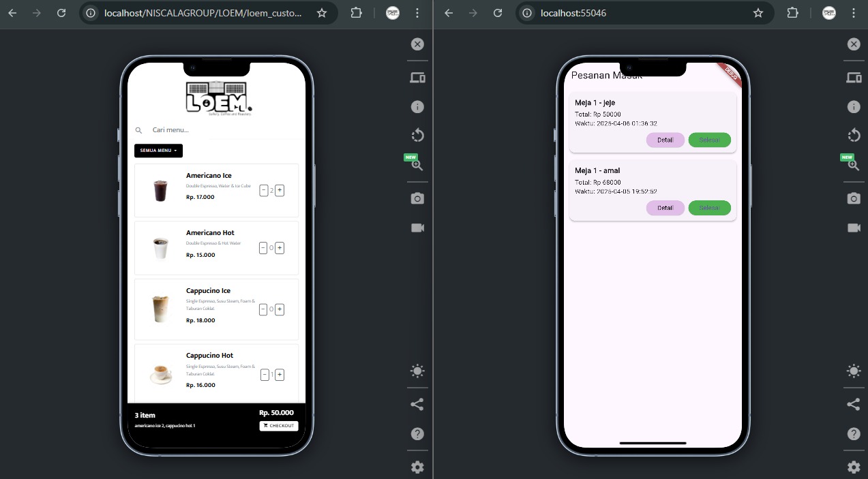Click the share icon in right simulator sidebar

[853, 404]
